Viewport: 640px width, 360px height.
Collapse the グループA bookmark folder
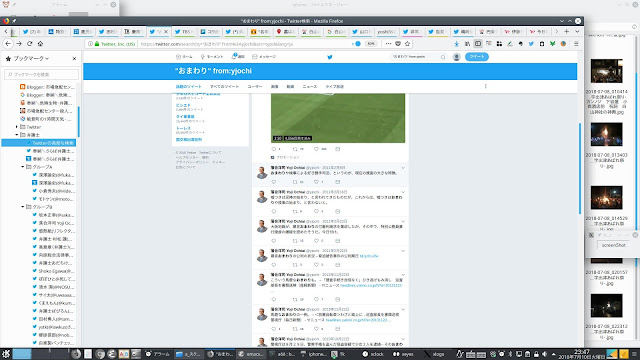[x=23, y=167]
